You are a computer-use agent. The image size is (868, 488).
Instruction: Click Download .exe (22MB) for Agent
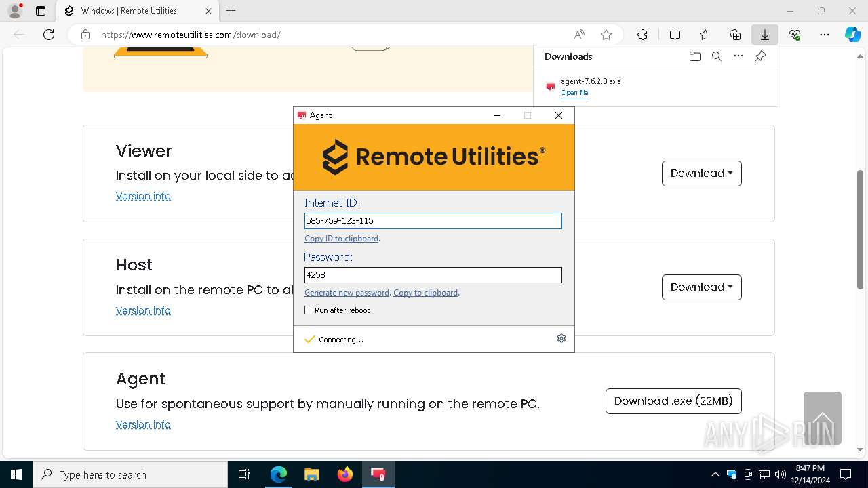[x=673, y=401]
